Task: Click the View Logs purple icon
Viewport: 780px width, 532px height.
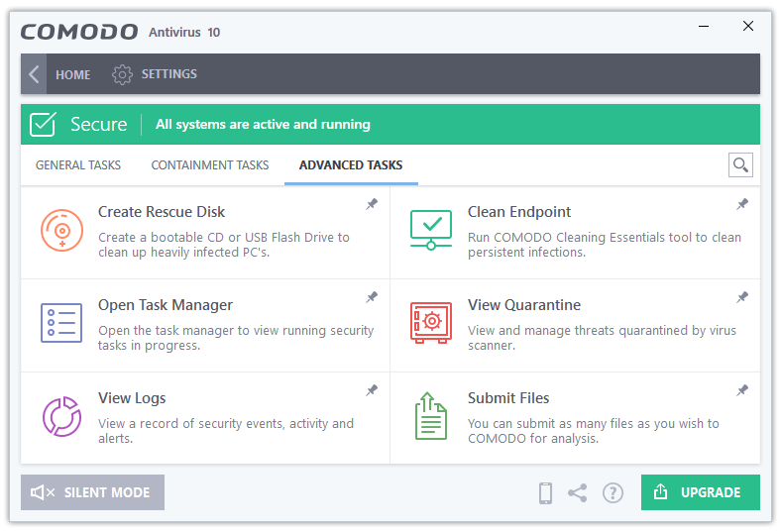Action: click(61, 417)
